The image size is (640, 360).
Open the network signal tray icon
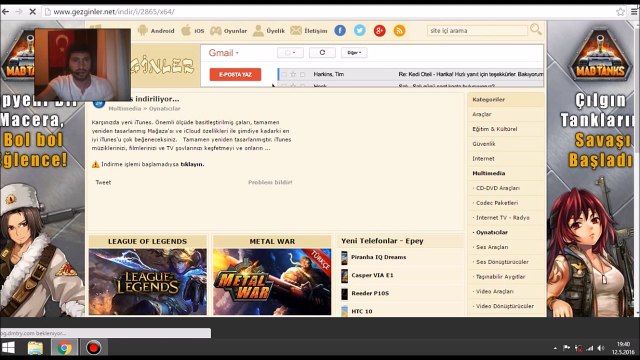point(590,348)
